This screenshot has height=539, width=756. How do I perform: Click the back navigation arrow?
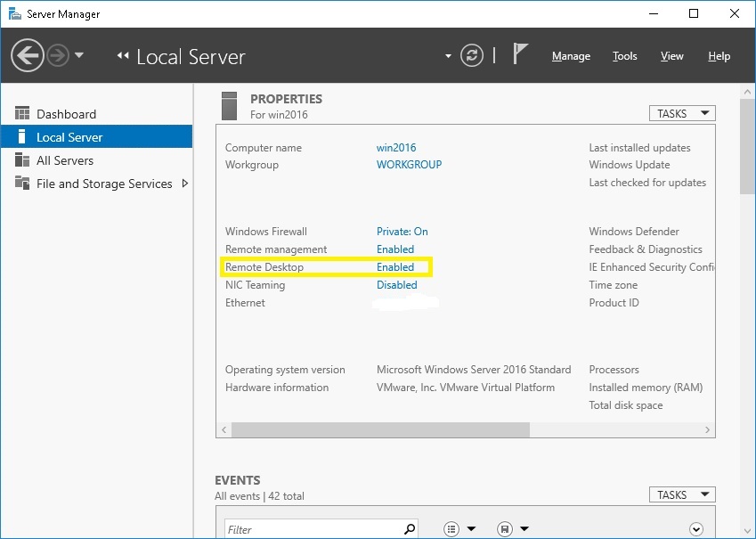coord(27,55)
